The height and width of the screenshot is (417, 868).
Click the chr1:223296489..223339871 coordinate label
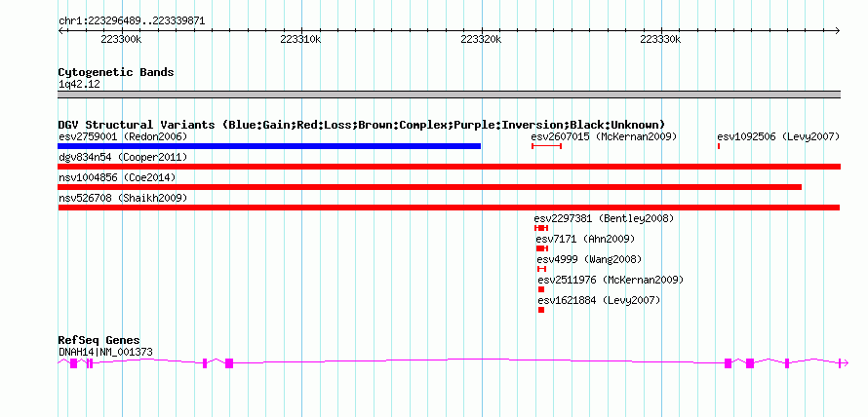132,21
